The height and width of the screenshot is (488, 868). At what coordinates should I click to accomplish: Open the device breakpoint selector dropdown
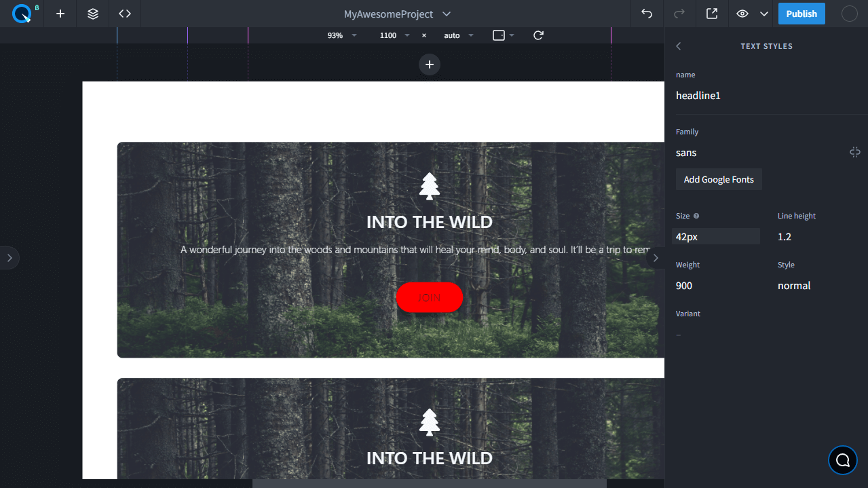504,35
